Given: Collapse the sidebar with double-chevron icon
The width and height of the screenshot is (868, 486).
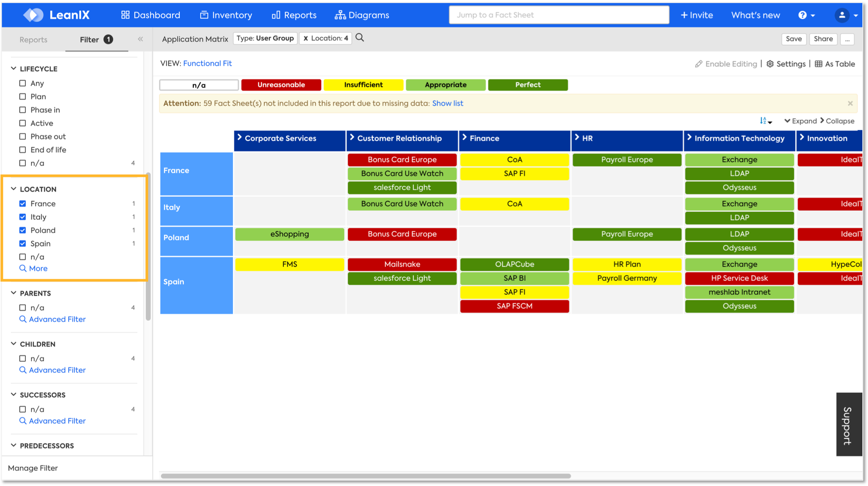Looking at the screenshot, I should [140, 39].
